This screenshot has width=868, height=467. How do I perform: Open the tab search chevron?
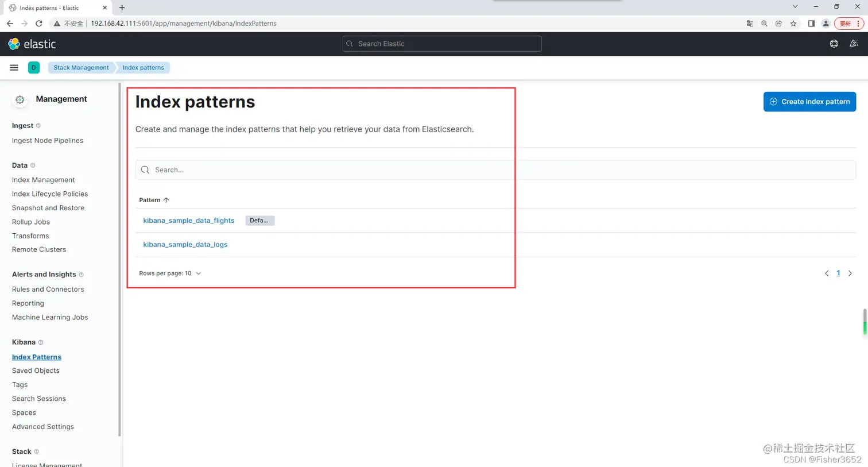(x=795, y=6)
